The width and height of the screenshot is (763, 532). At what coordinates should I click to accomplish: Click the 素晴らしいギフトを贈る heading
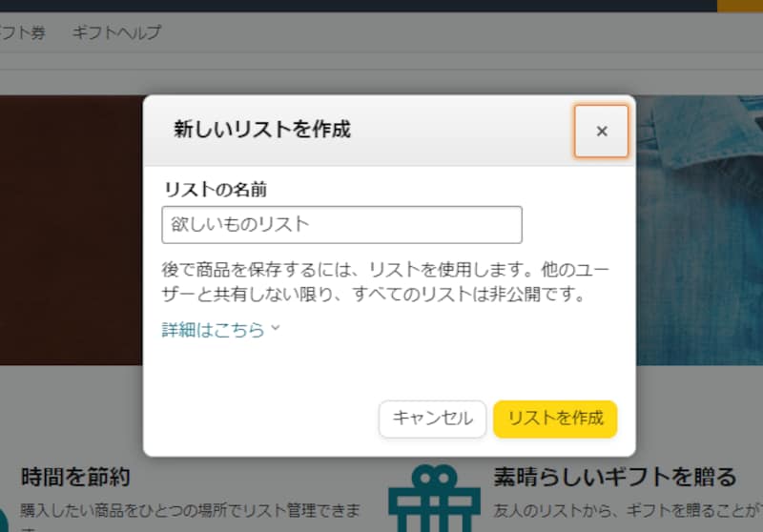coord(615,477)
